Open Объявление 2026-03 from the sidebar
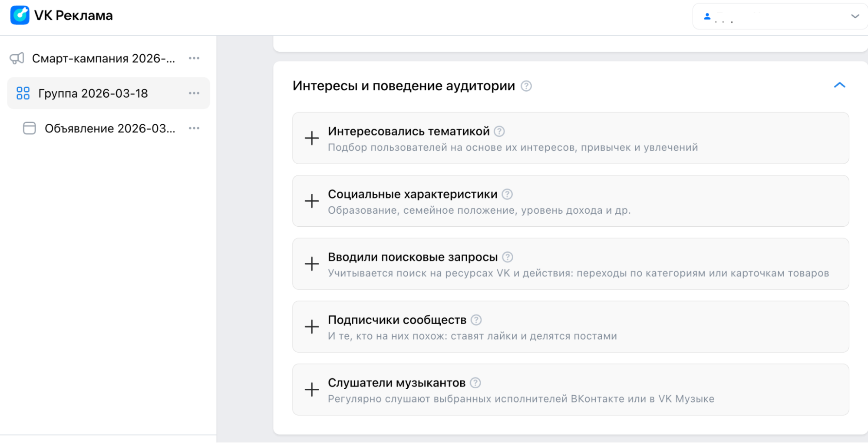The height and width of the screenshot is (443, 868). (x=110, y=128)
